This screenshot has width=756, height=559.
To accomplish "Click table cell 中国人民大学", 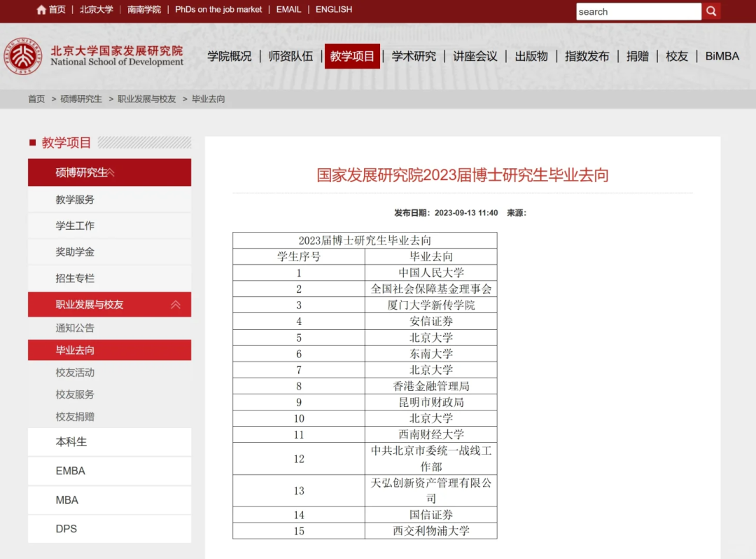I will (x=431, y=273).
